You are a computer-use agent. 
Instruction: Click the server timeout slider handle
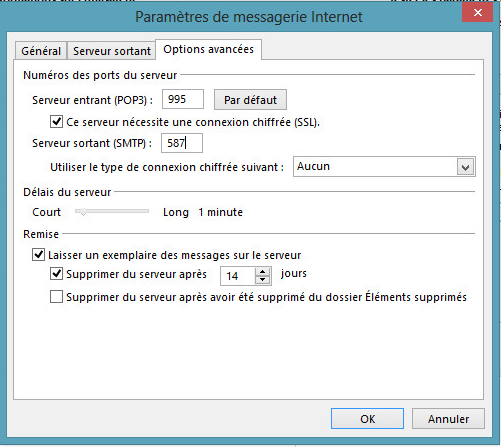tap(83, 212)
